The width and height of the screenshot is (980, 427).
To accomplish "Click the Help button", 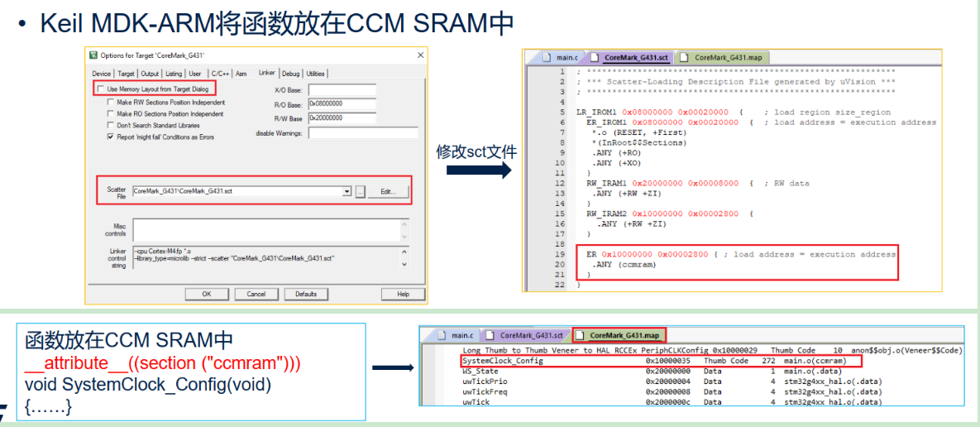I will coord(403,294).
